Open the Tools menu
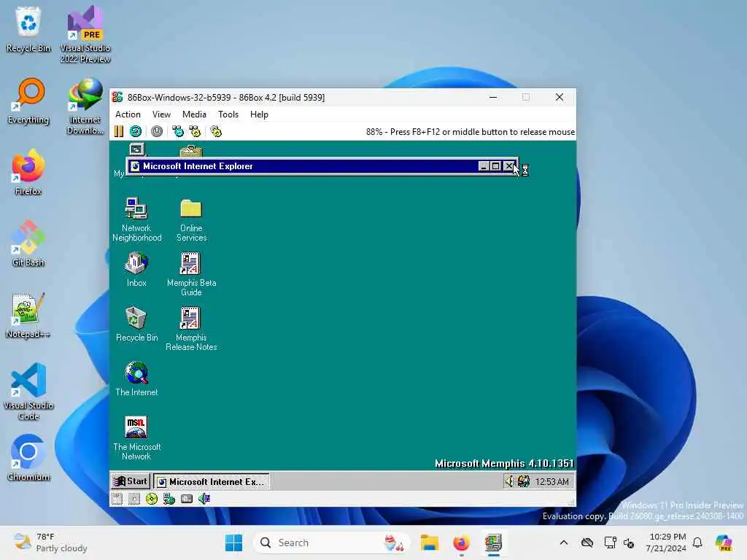Screen dimensions: 747x560 coord(228,114)
